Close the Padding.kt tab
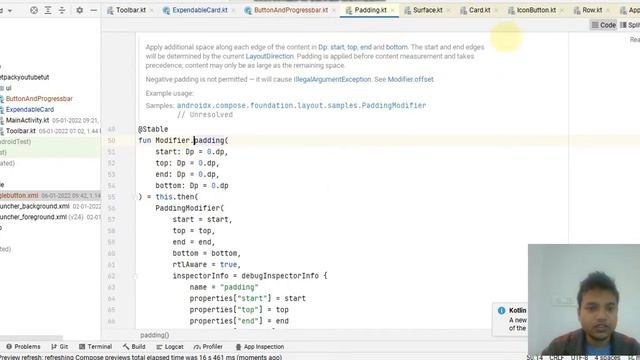Viewport: 640px width, 360px height. (x=393, y=10)
